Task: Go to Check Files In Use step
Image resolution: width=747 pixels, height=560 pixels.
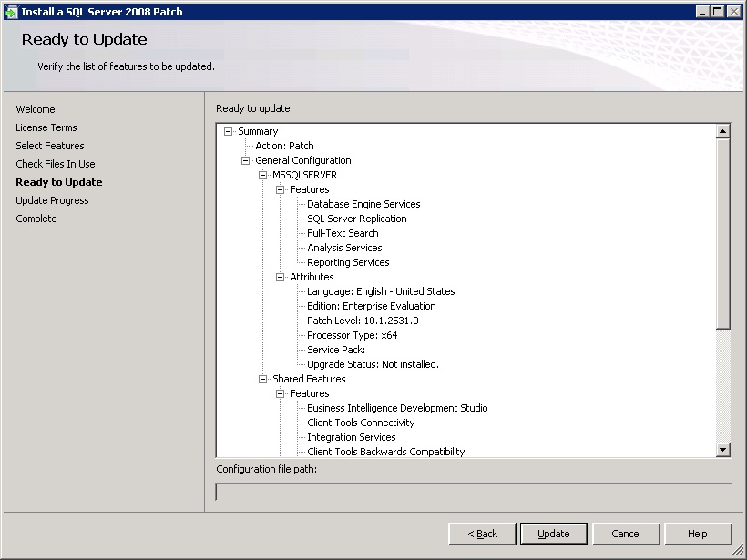Action: click(56, 164)
